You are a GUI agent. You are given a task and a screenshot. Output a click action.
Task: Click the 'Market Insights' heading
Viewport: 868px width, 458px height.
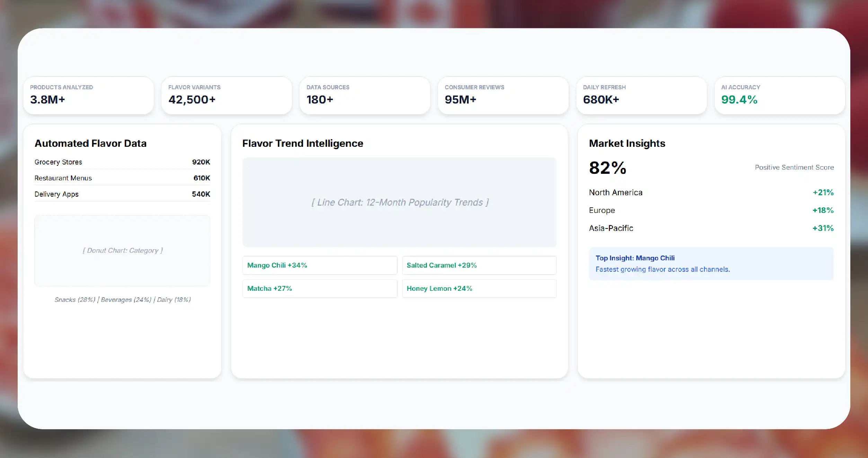tap(627, 143)
